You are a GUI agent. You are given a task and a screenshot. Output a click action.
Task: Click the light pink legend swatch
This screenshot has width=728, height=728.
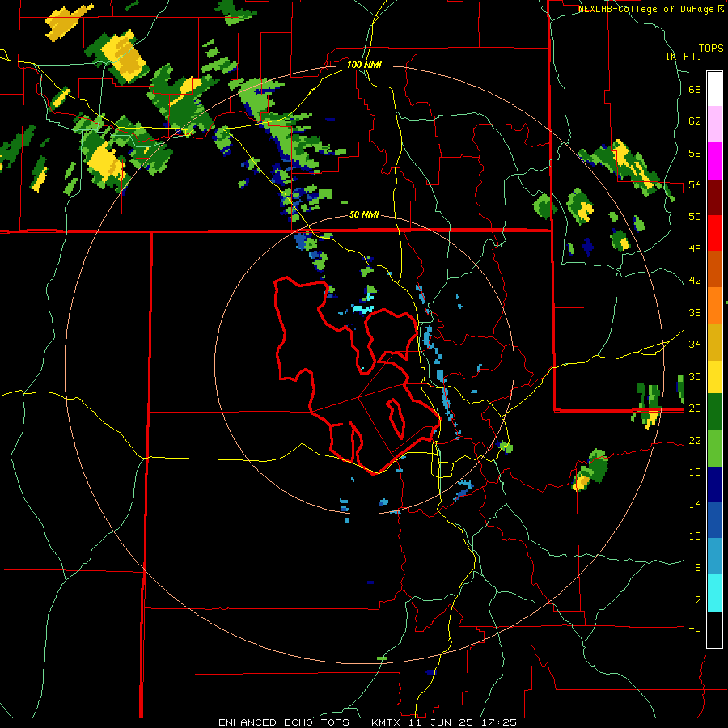click(714, 124)
